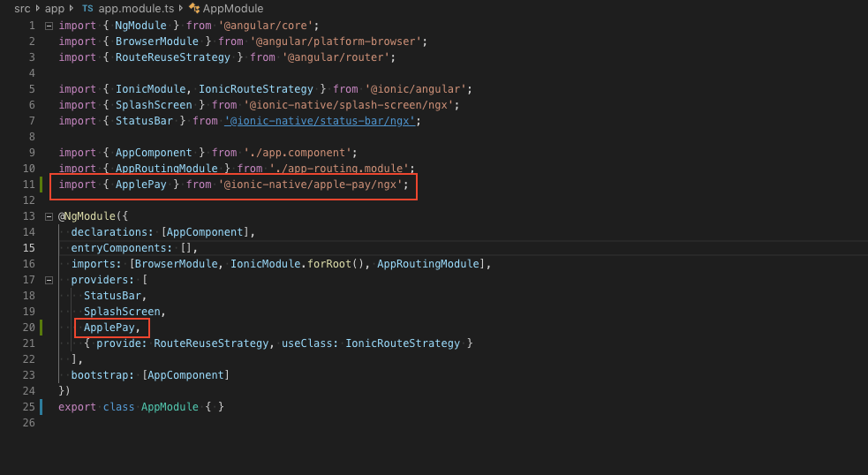This screenshot has height=475, width=868.
Task: Click IonicModule on line 5
Action: (151, 89)
